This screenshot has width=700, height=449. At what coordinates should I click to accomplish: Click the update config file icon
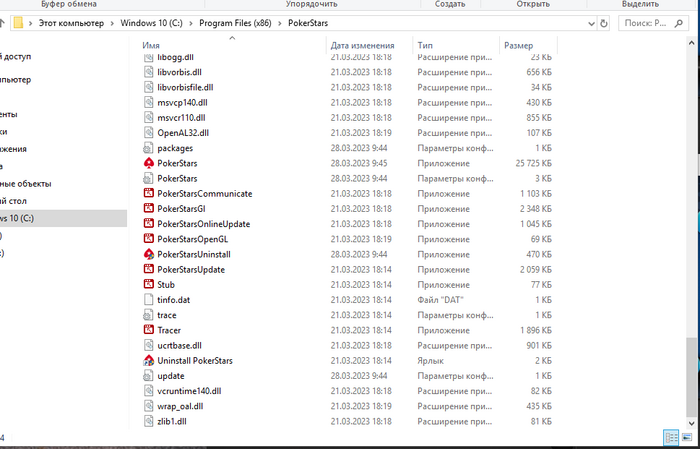(149, 376)
